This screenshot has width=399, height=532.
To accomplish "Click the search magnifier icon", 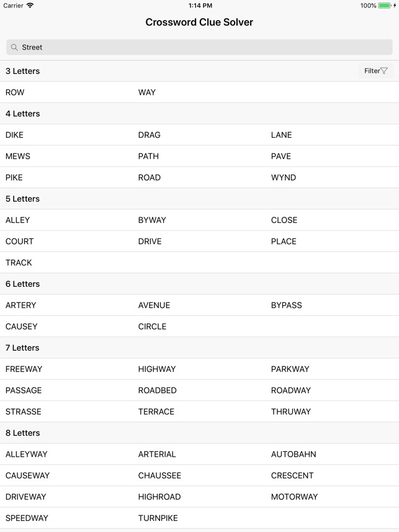I will coord(14,47).
